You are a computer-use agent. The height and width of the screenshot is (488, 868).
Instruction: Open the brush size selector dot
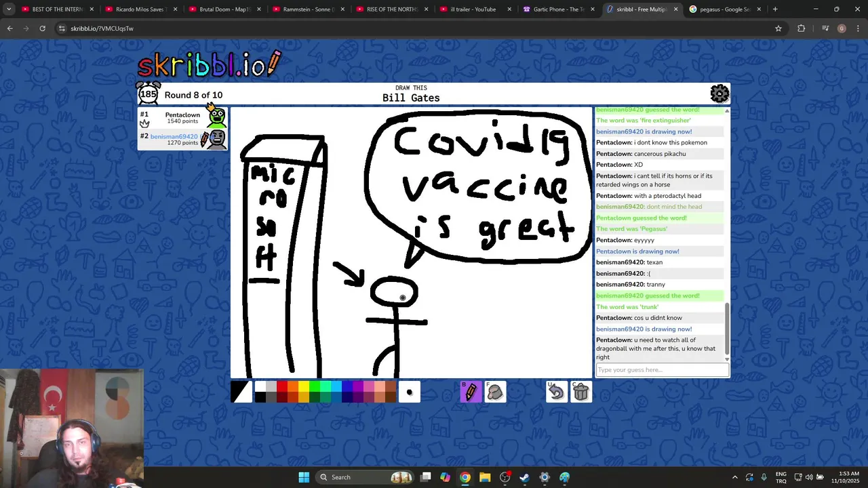(409, 392)
